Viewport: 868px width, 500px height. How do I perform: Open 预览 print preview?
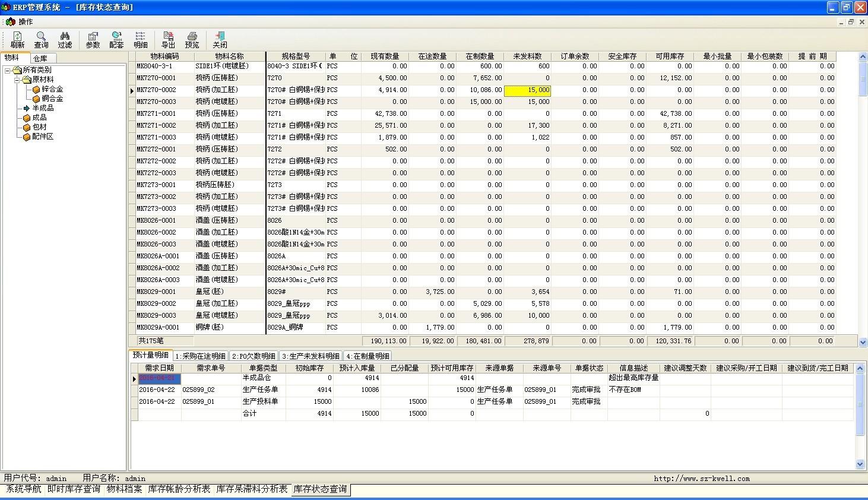click(x=192, y=40)
